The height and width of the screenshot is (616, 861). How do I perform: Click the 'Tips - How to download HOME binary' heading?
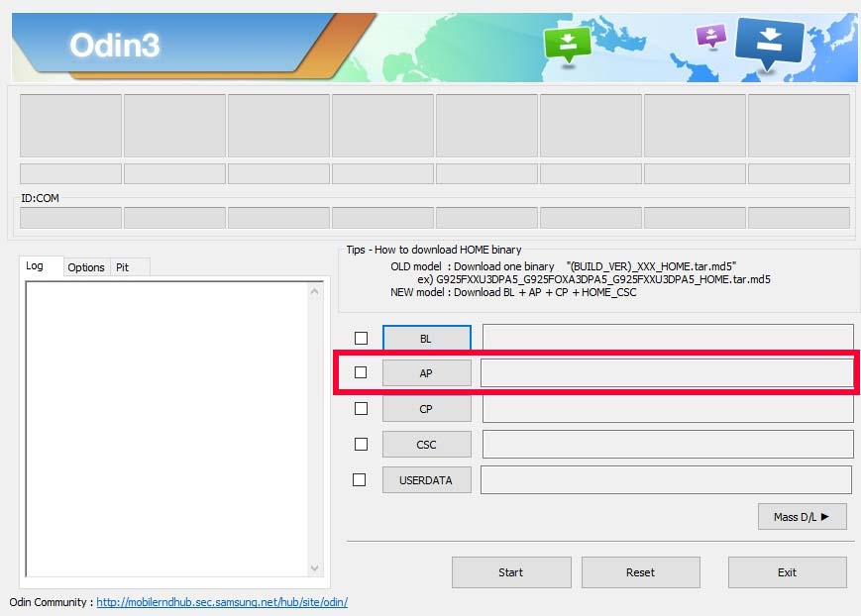click(434, 250)
